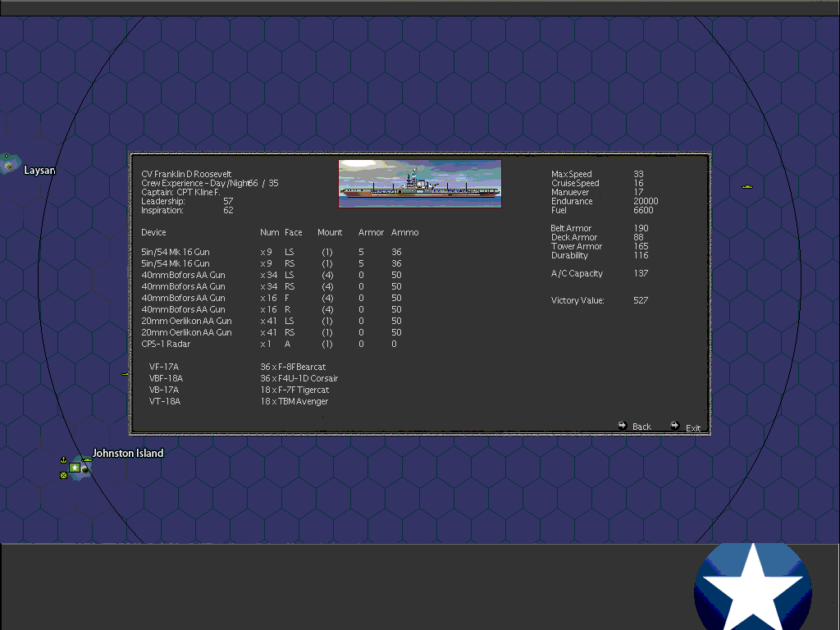Open air group VB-17A
840x630 pixels.
click(164, 390)
